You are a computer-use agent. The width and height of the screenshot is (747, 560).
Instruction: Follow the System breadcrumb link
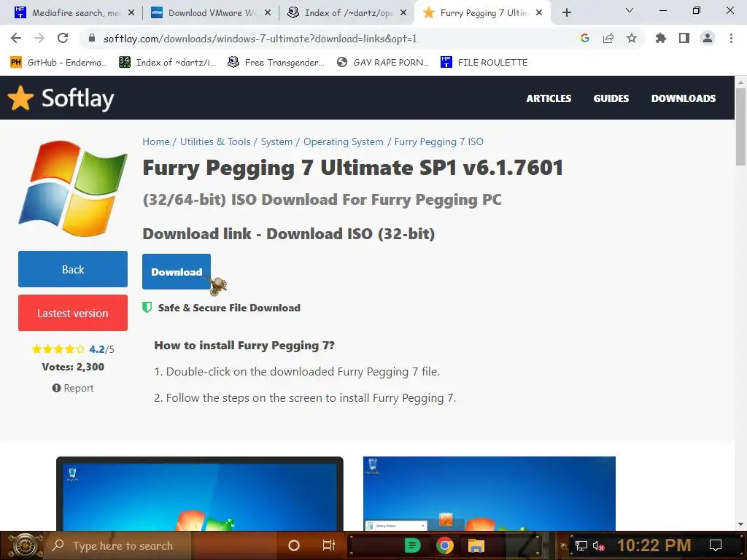(276, 141)
